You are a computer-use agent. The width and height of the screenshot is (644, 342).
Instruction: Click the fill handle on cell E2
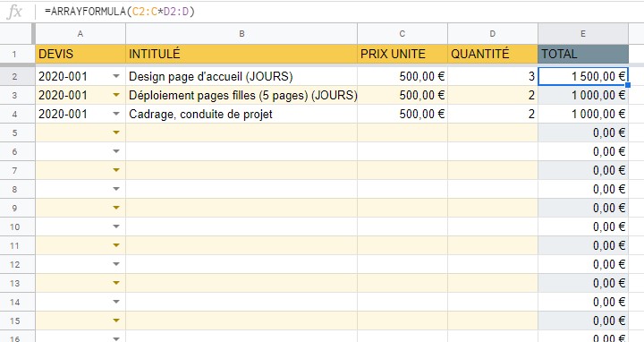coord(628,85)
